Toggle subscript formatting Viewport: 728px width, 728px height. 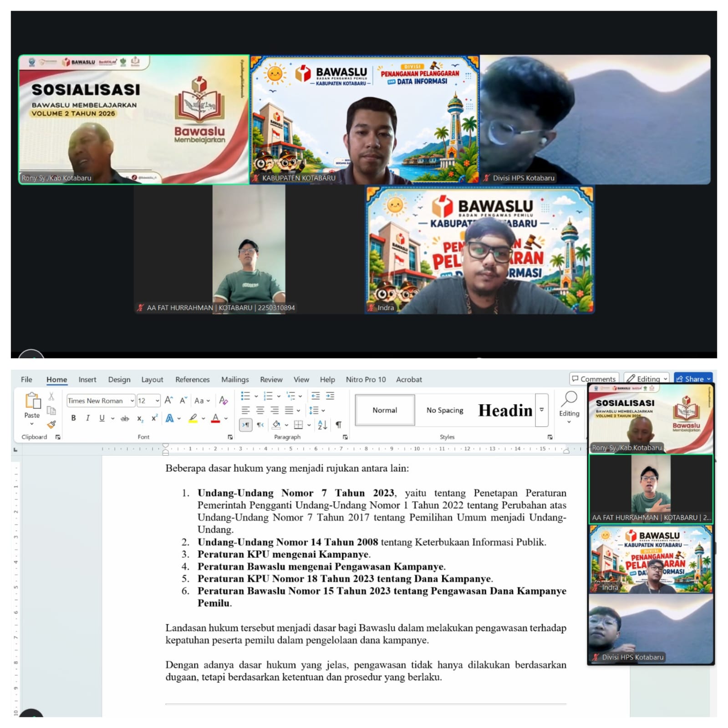coord(140,418)
